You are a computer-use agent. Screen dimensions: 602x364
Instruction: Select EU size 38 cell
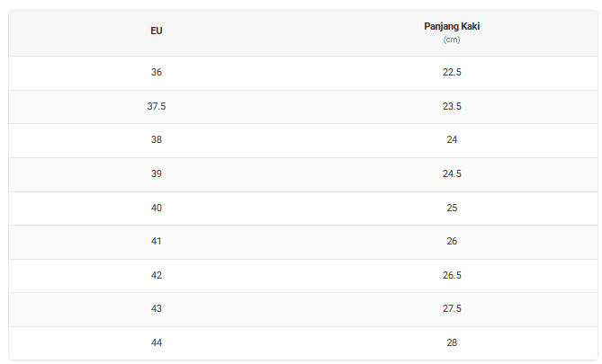click(x=157, y=140)
